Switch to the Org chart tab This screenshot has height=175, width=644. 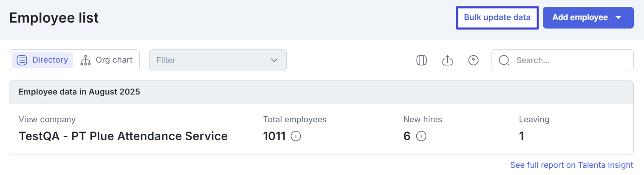pos(107,60)
